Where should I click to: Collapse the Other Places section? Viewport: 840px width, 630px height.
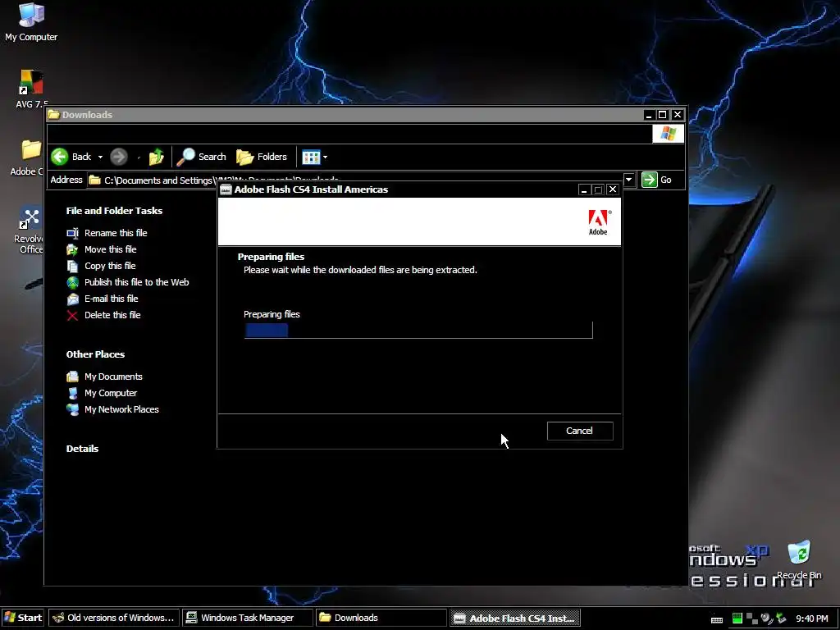point(95,354)
